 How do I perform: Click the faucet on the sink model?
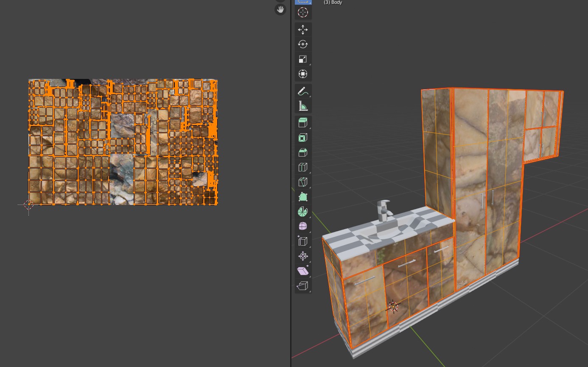pyautogui.click(x=384, y=212)
